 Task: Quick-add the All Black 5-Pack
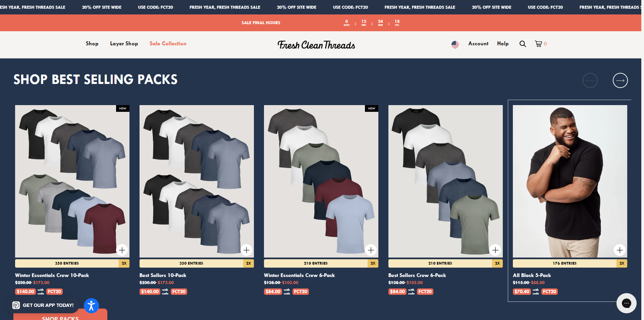[x=620, y=250]
